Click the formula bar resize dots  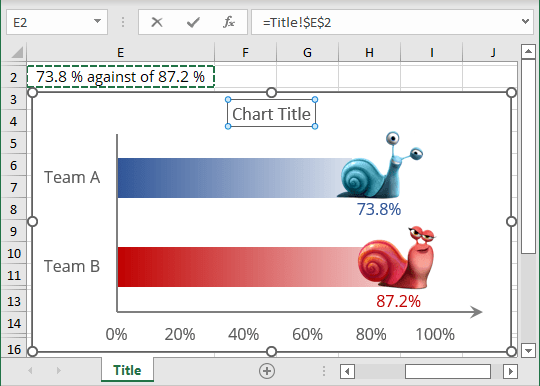123,22
